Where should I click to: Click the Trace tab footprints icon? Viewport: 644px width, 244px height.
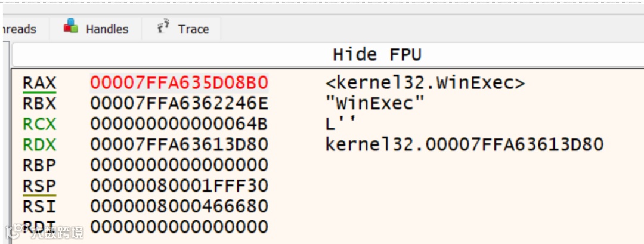[x=163, y=26]
